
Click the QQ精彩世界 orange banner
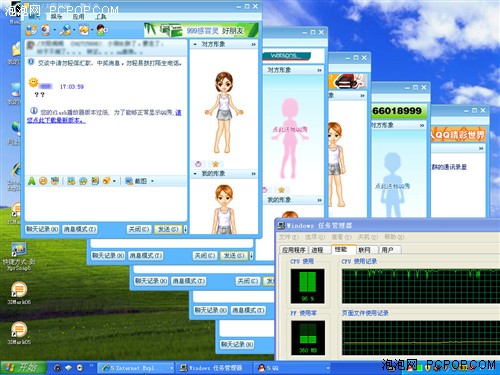click(458, 134)
